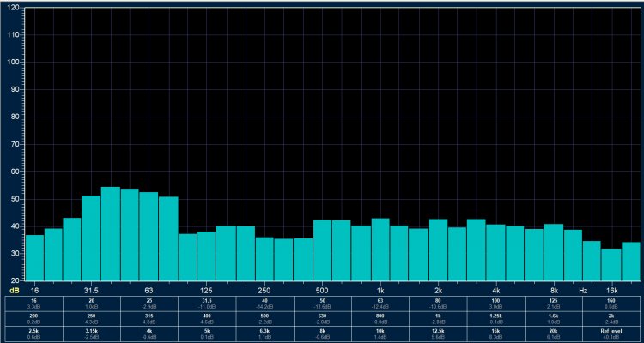Select the 6.3k value table cell

[x=264, y=334]
